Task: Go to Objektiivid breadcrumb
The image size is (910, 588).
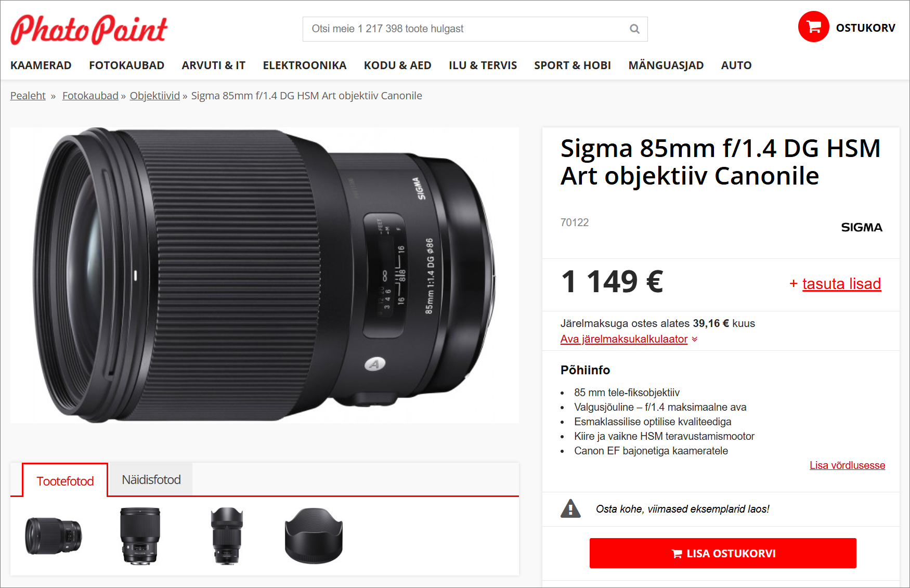Action: [155, 96]
